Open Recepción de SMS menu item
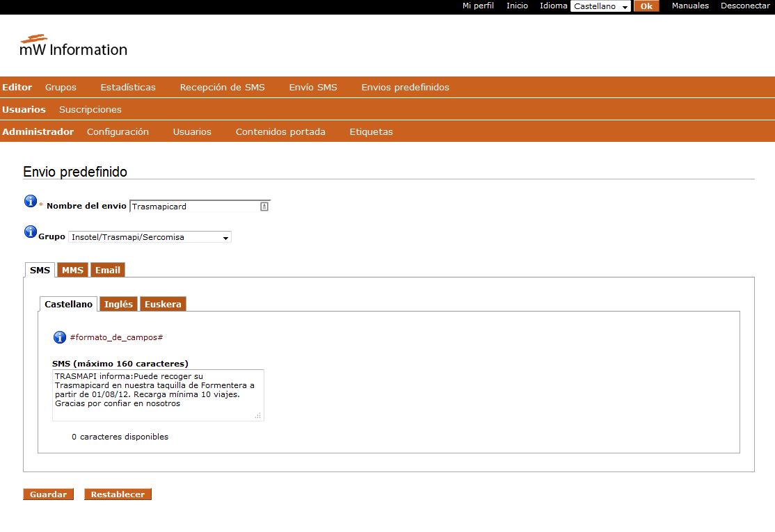Screen dimensions: 775x532 223,88
